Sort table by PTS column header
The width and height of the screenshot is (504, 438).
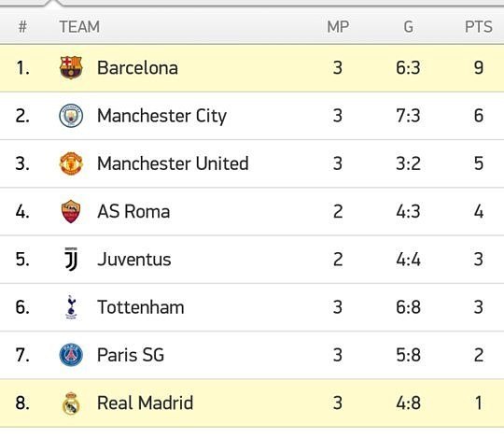tap(478, 27)
